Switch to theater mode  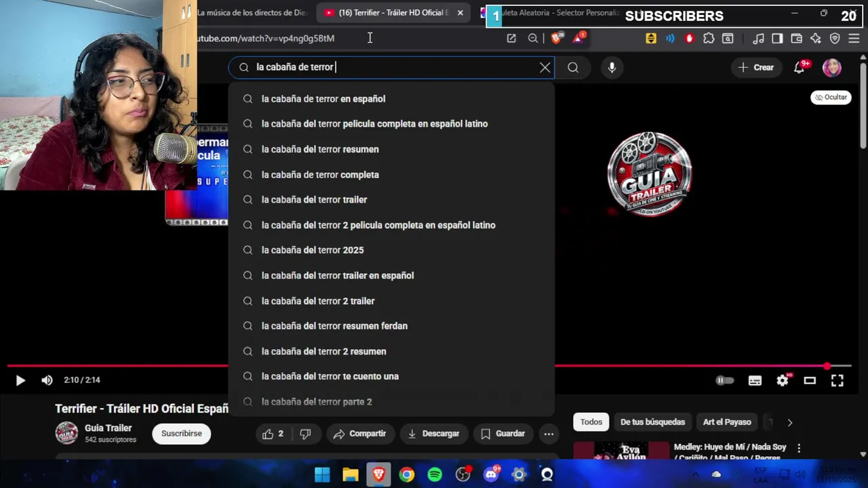(x=810, y=380)
